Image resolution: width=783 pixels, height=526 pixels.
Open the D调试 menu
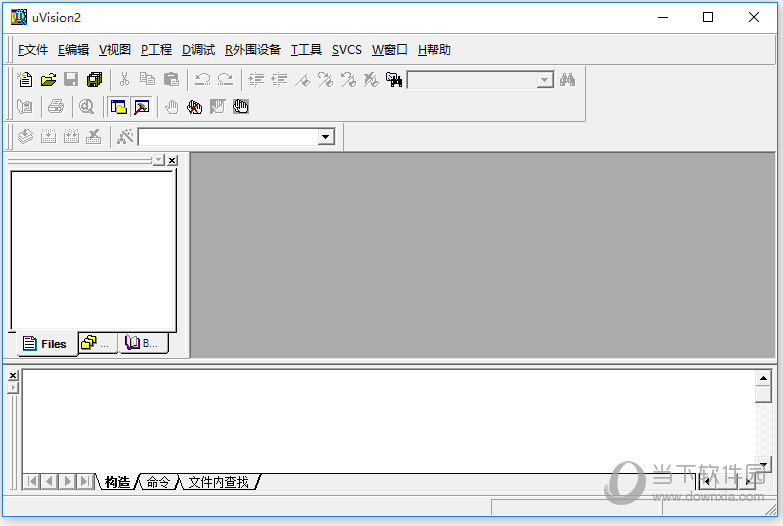(198, 50)
